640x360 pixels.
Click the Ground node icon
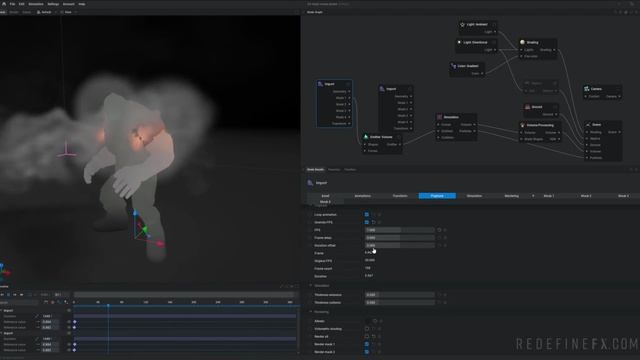tap(527, 107)
